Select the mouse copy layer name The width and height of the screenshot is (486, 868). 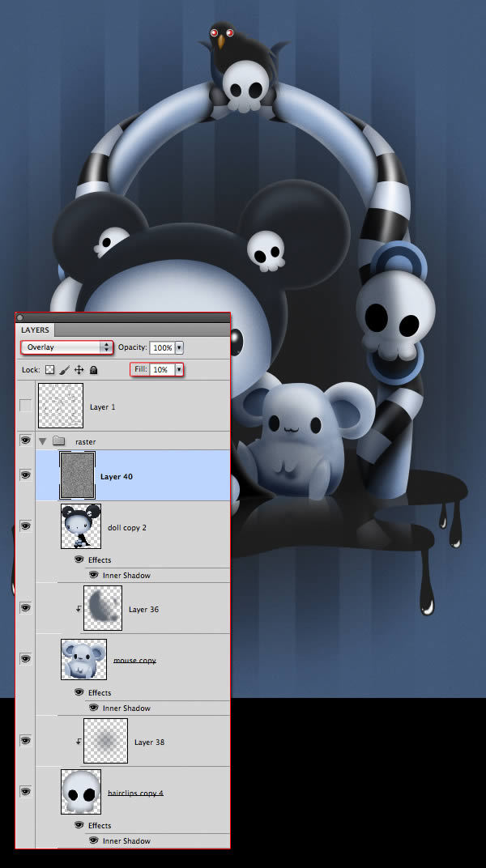click(x=134, y=661)
